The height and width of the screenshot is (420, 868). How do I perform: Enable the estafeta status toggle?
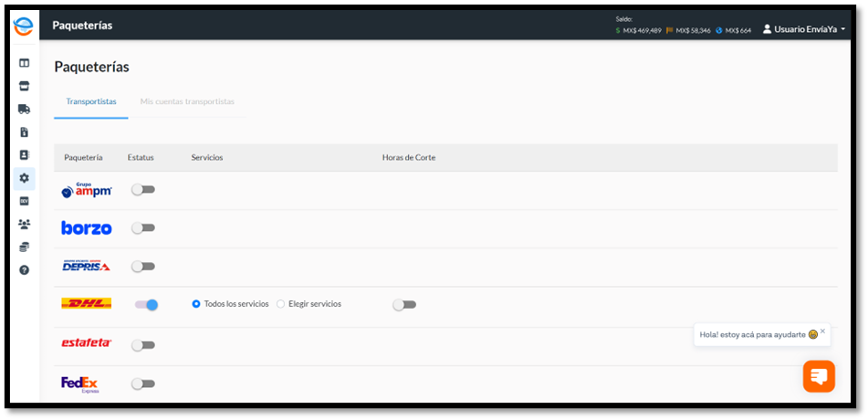point(143,345)
